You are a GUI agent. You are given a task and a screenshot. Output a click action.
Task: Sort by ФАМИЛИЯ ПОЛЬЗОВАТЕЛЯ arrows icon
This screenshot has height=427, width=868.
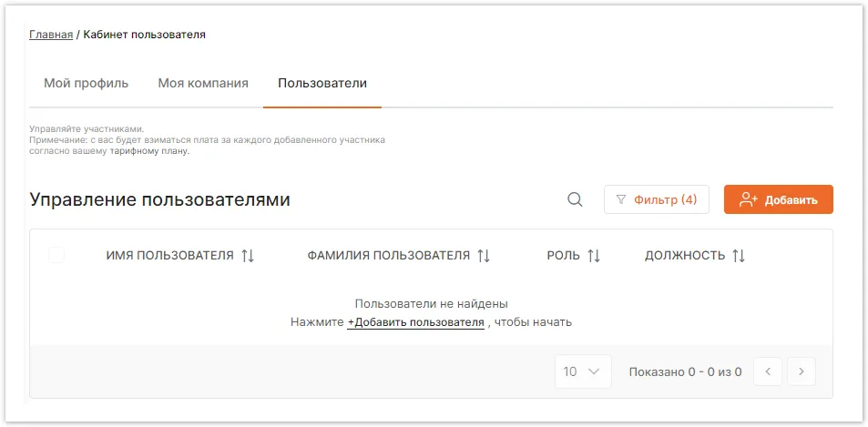click(x=484, y=256)
